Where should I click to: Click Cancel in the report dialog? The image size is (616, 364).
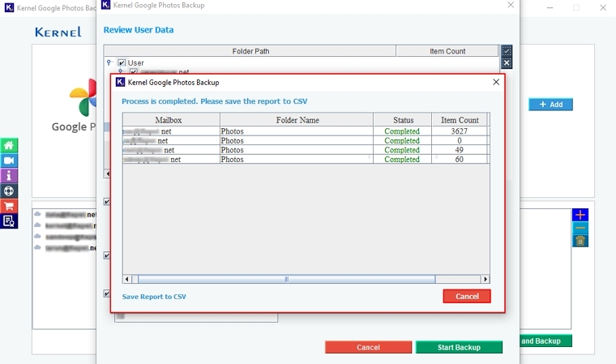point(467,297)
